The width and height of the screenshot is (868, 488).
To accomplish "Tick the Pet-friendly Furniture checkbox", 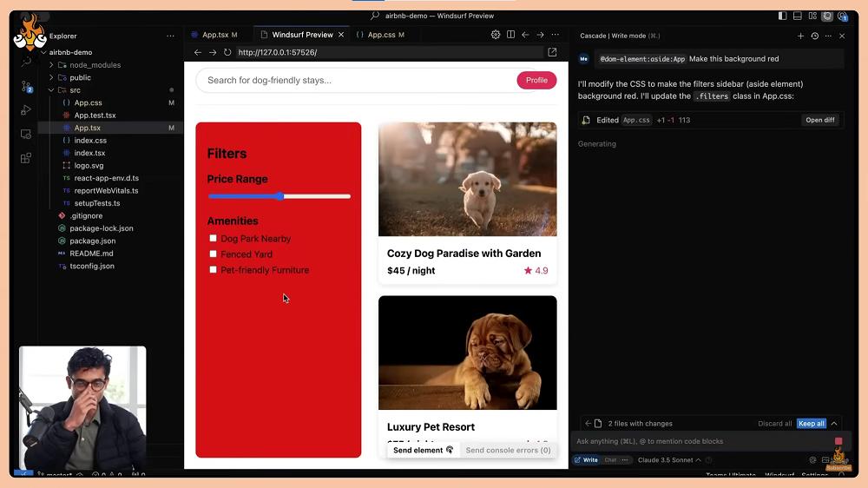I will 213,269.
